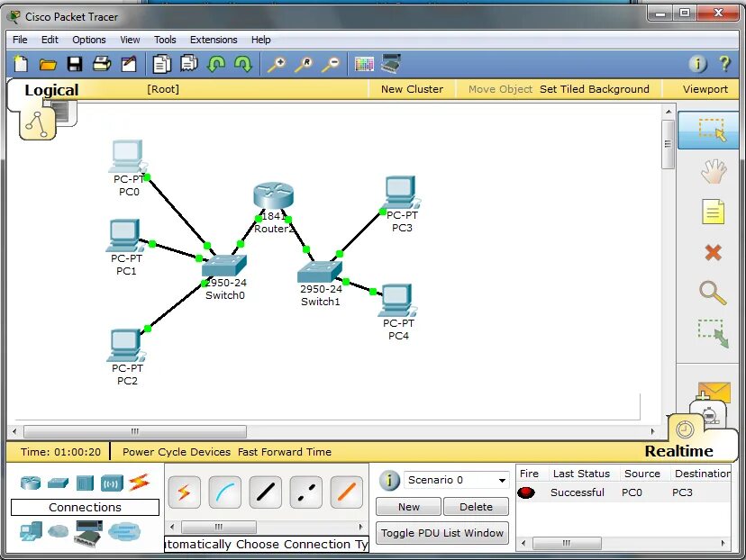Click the Zoom Reset magnifier icon
746x560 pixels.
pyautogui.click(x=304, y=64)
